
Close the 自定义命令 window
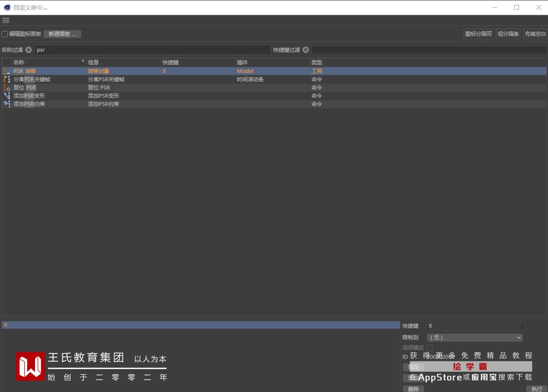pyautogui.click(x=538, y=7)
